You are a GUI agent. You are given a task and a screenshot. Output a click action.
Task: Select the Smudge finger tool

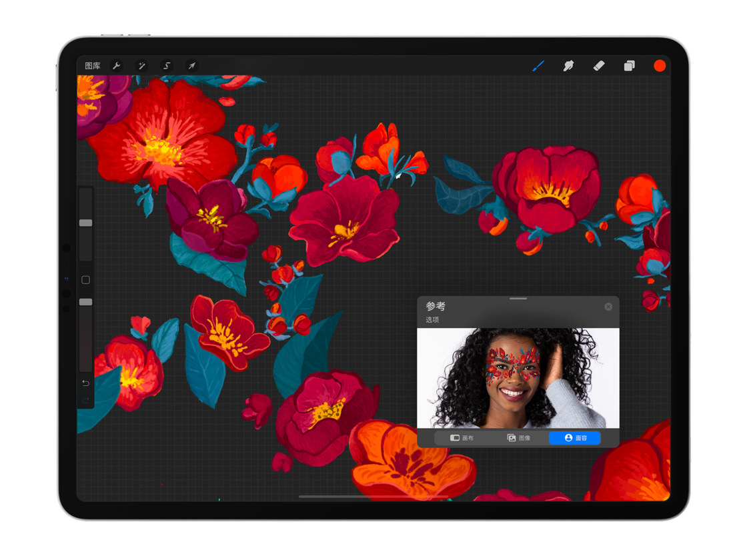(x=568, y=66)
